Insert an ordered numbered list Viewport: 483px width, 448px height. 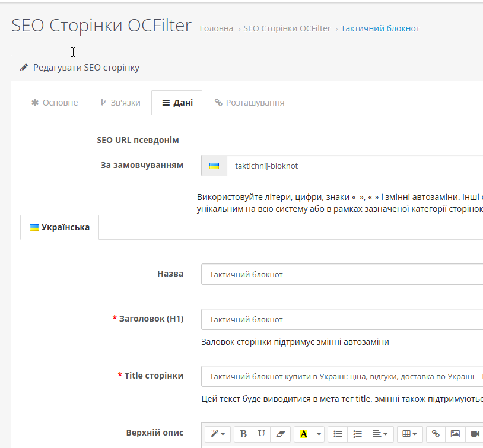pyautogui.click(x=357, y=434)
